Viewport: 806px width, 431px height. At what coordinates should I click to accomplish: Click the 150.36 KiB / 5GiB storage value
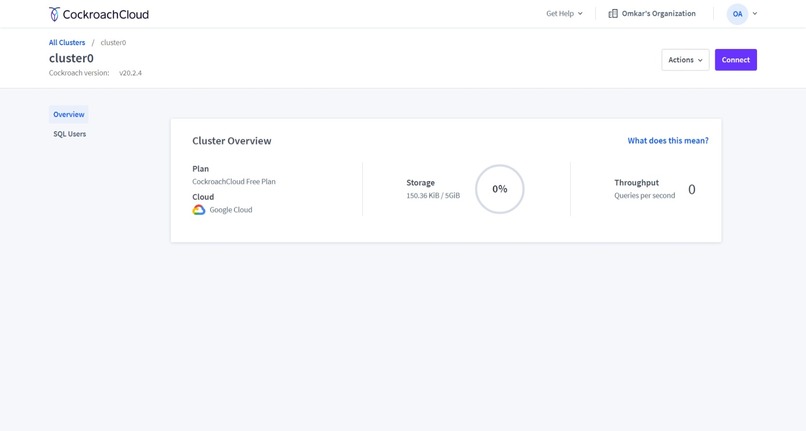[433, 195]
